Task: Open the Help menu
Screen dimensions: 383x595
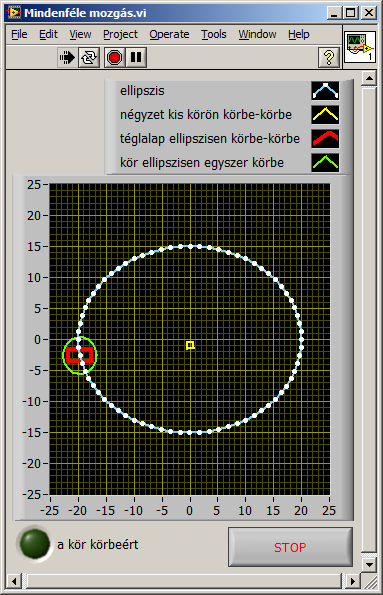Action: click(x=298, y=35)
